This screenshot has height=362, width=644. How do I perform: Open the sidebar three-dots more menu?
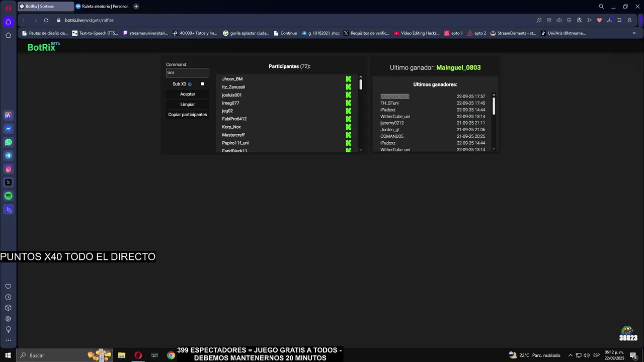coord(8,340)
